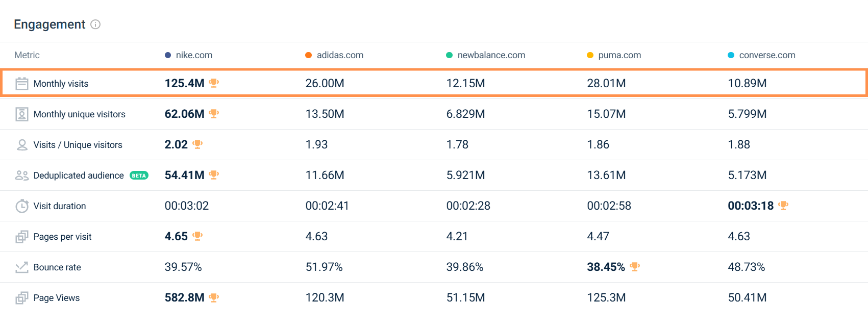This screenshot has width=868, height=327.
Task: Click the 582.8M page views value
Action: [184, 297]
